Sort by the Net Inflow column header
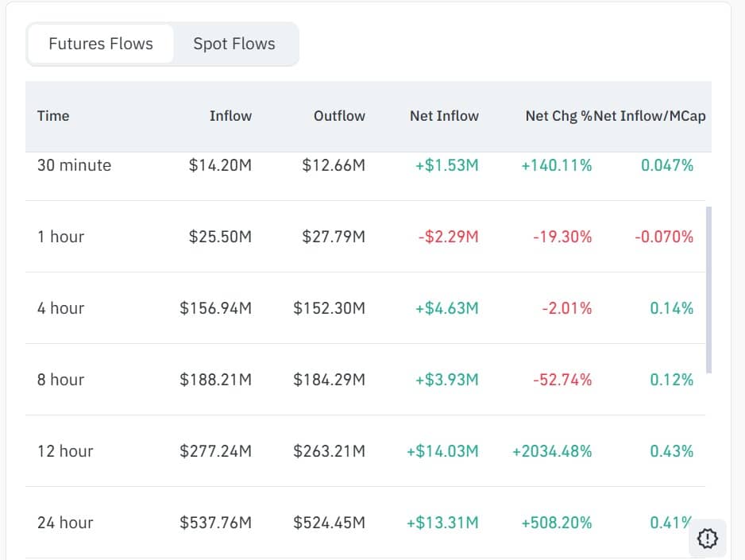Screen dimensions: 745x560 pyautogui.click(x=444, y=115)
